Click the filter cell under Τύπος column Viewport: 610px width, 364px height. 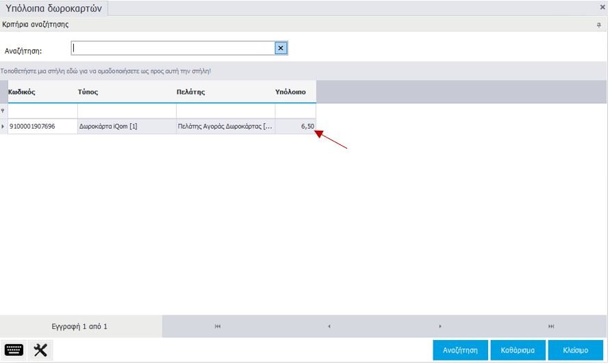[127, 111]
